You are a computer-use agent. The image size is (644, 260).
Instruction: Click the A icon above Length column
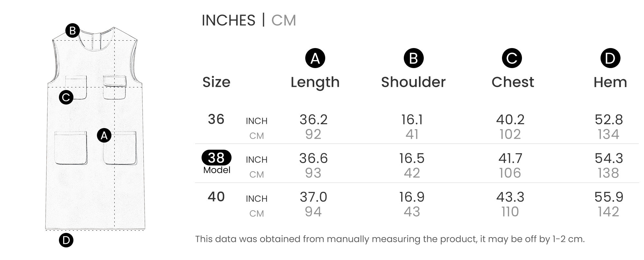pos(315,58)
